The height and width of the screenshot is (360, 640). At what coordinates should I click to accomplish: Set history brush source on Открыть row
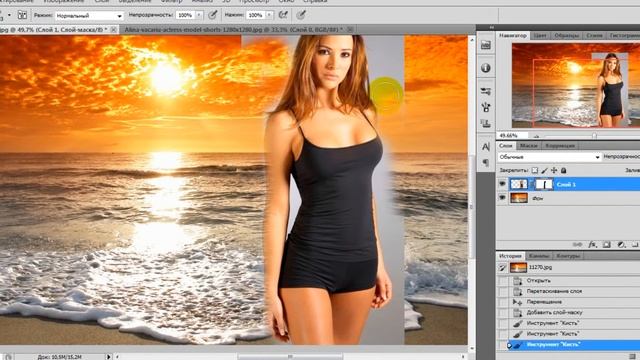click(x=502, y=281)
